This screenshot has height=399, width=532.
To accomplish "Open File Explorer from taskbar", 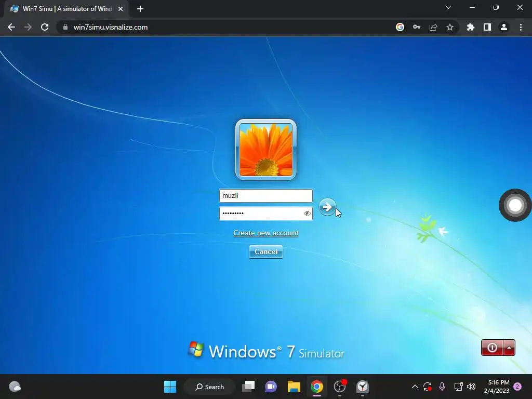I will tap(294, 387).
